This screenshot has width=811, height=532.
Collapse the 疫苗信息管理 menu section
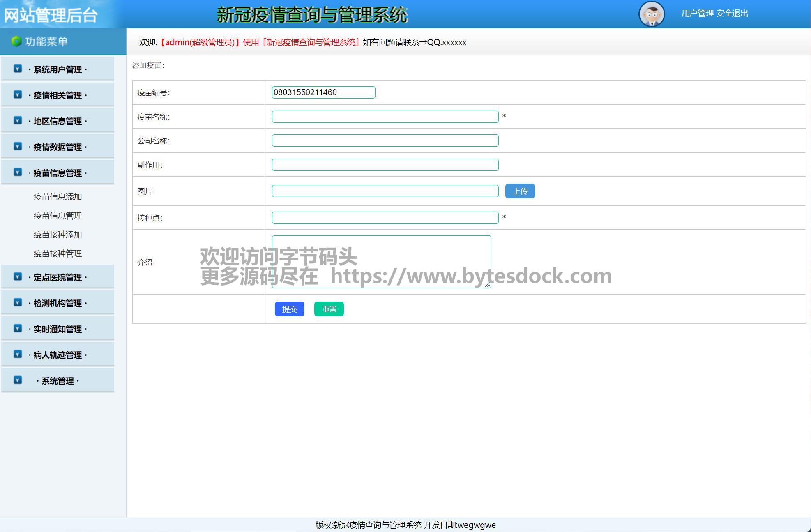58,173
